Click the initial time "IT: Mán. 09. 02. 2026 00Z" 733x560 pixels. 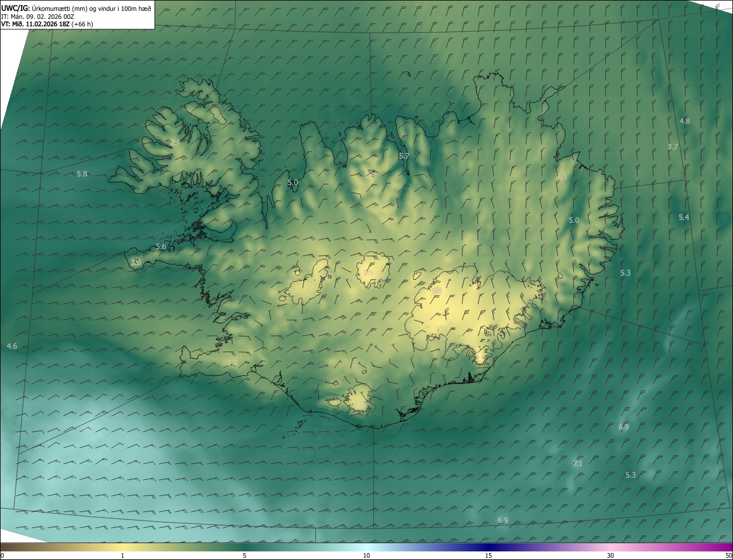coord(39,17)
